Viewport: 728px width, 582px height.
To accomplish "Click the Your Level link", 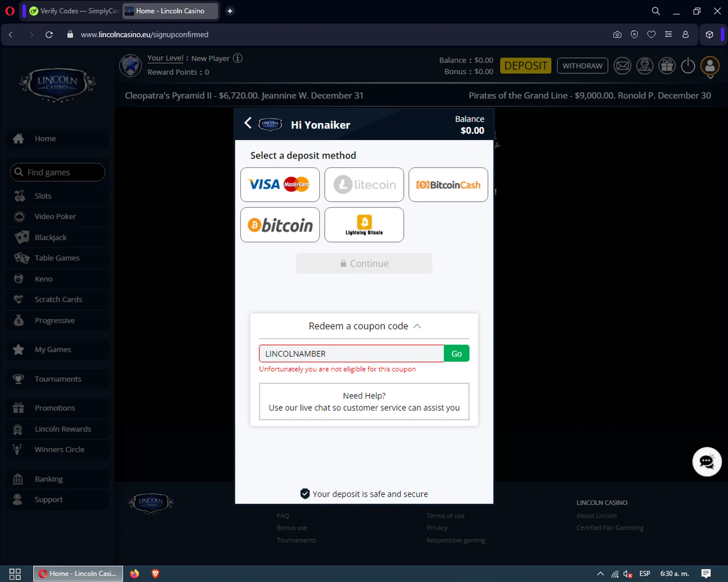I will [165, 58].
